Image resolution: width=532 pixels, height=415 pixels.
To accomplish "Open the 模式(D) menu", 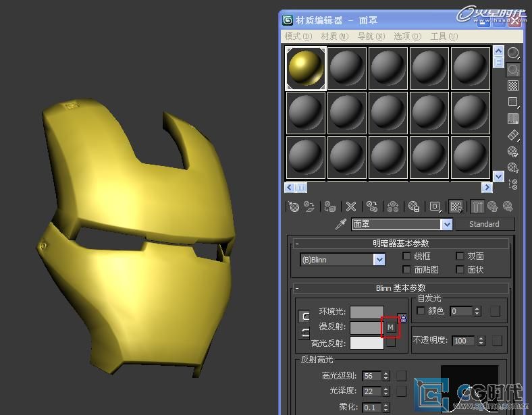I will [298, 36].
